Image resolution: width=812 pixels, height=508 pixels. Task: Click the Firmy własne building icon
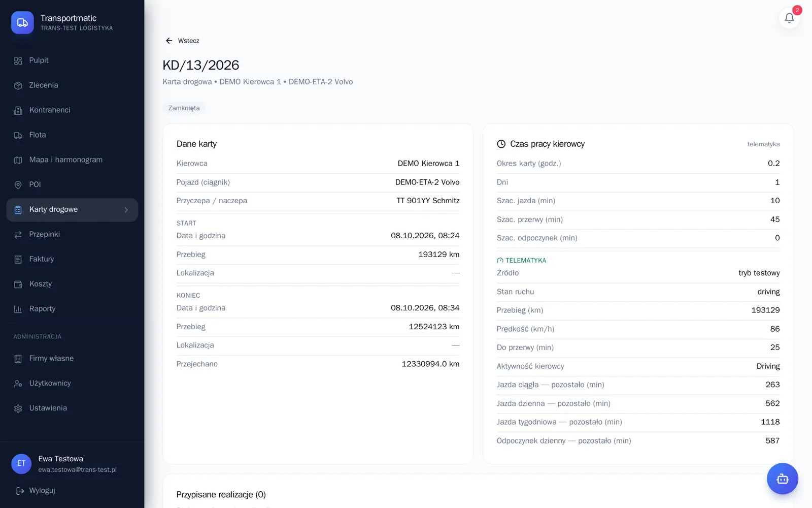click(x=18, y=359)
